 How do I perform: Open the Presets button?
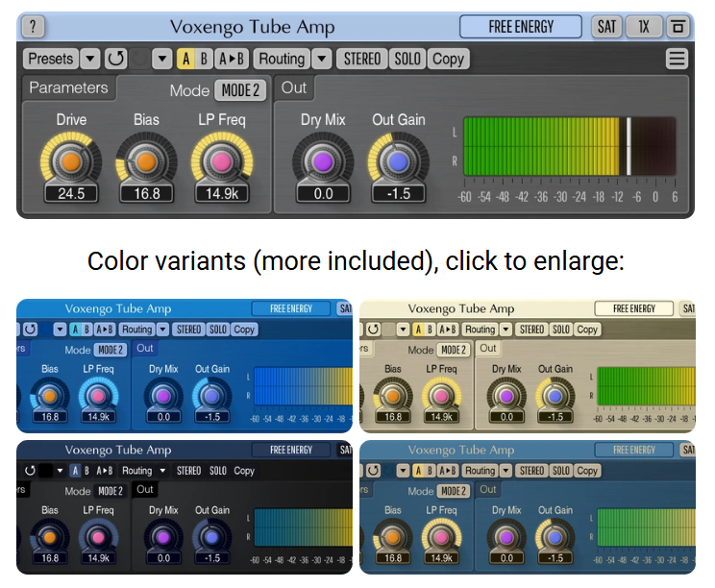point(51,59)
